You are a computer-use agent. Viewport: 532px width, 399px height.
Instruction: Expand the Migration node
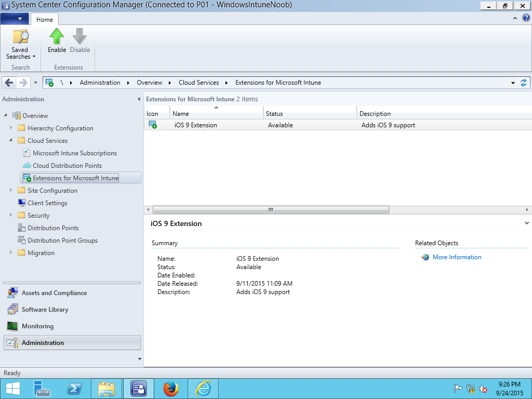[x=11, y=253]
